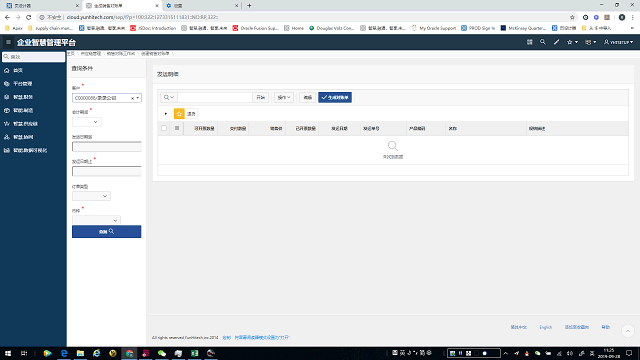Viewport: 640px width, 360px height.
Task: Click the pencil edit icon in the top header
Action: (x=556, y=42)
